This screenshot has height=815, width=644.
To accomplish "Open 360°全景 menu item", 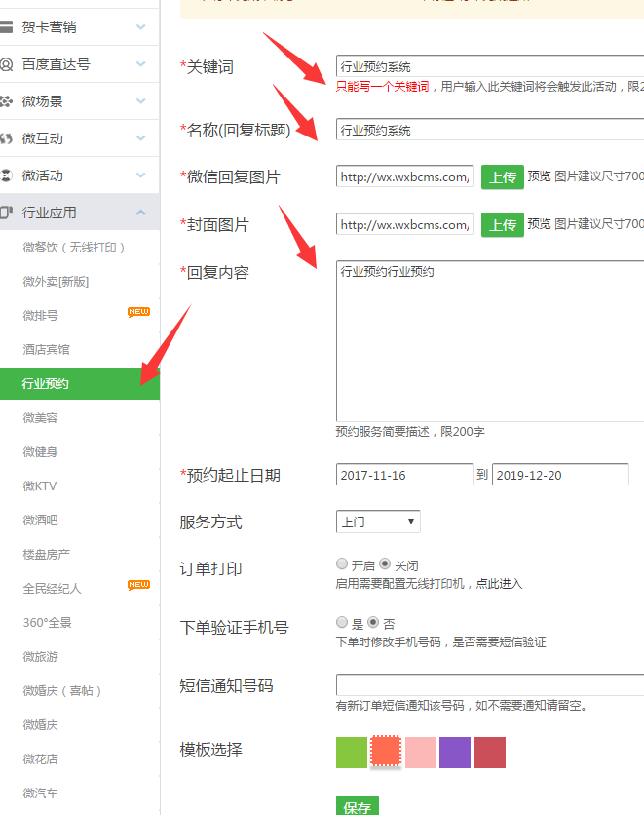I will [x=48, y=623].
